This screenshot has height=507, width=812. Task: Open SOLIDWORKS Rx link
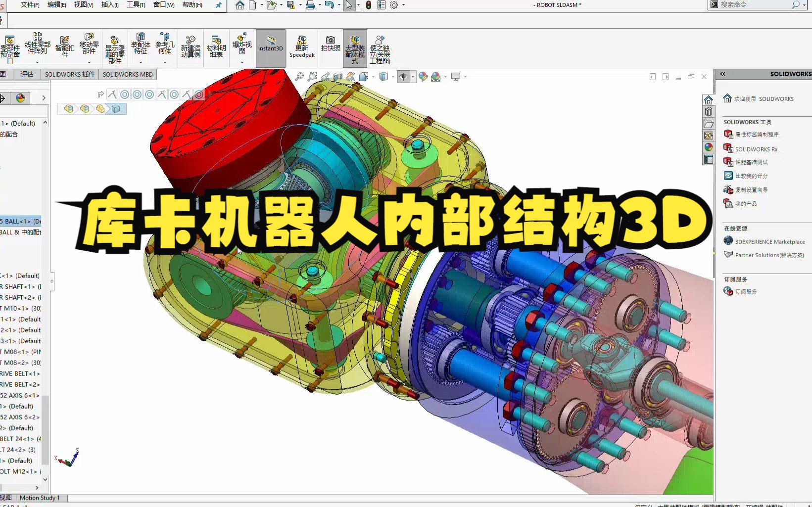click(x=756, y=149)
